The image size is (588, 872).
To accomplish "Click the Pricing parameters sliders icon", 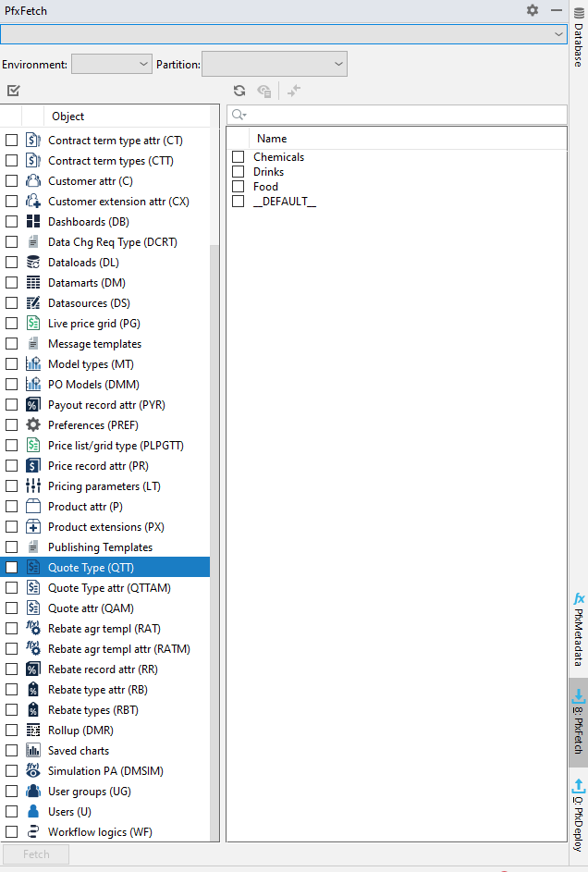I will pyautogui.click(x=33, y=486).
